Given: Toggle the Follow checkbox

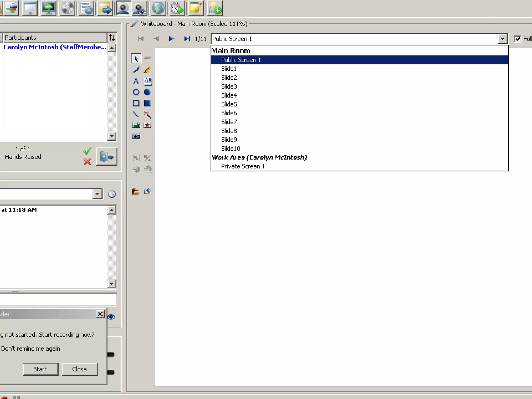Looking at the screenshot, I should (517, 39).
